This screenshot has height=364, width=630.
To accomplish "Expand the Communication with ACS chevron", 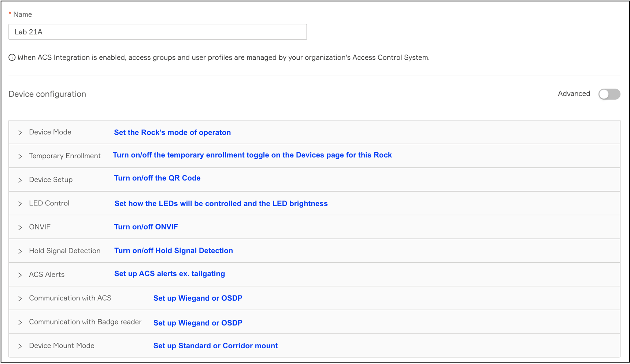I will pyautogui.click(x=20, y=299).
